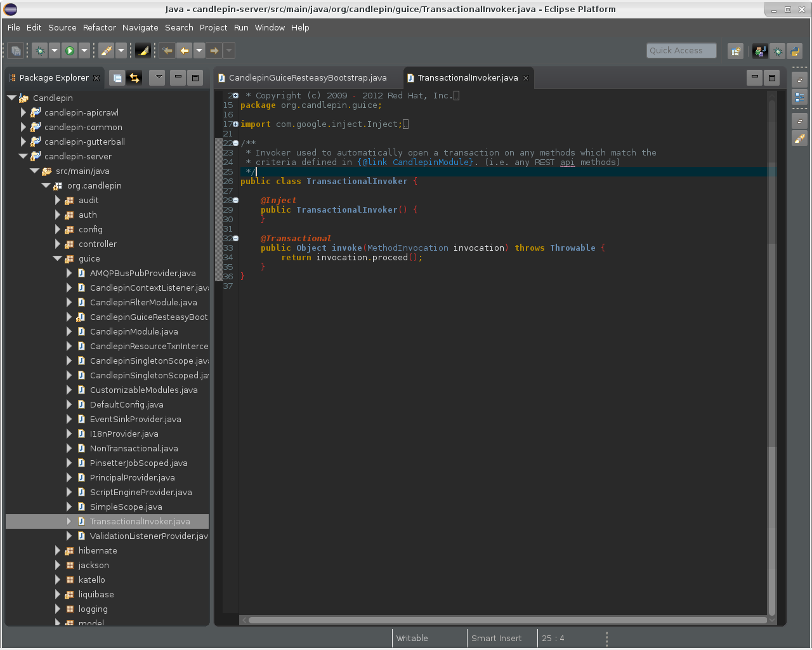
Task: Start debugging with the bug icon
Action: [40, 51]
